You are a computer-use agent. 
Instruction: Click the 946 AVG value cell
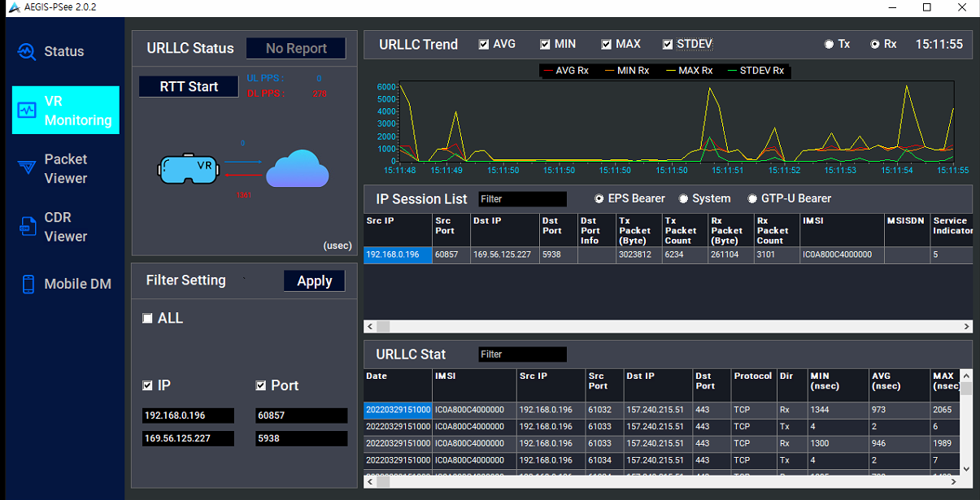coord(899,444)
